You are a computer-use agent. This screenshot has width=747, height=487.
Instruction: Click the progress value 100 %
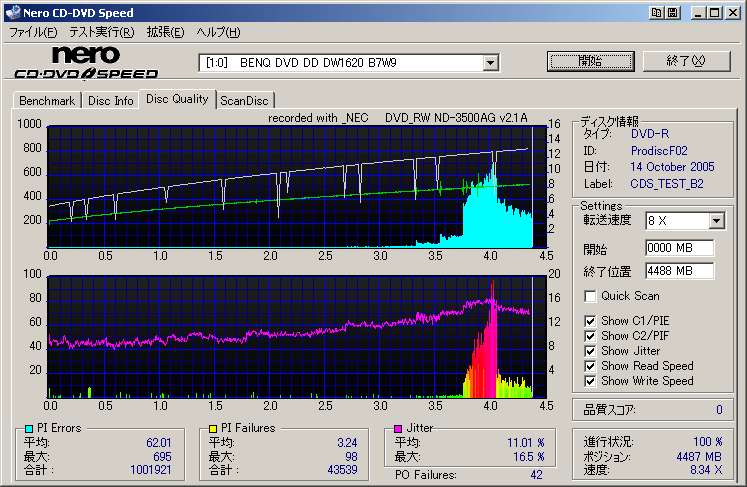707,442
